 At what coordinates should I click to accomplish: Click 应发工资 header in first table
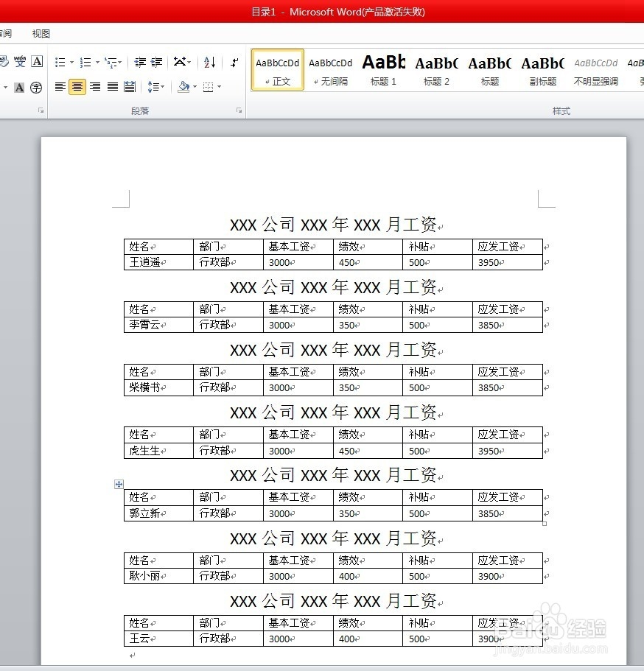pos(508,247)
